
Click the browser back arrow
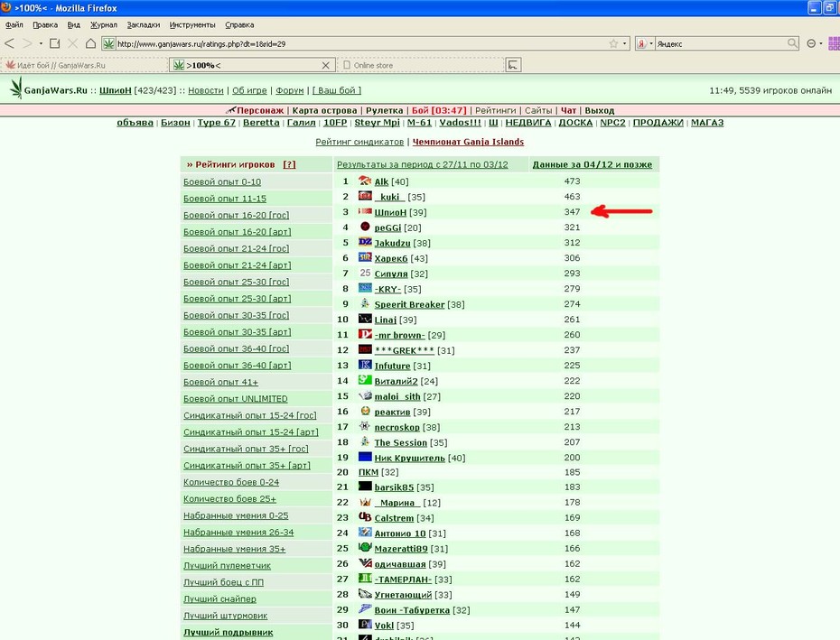pos(9,43)
